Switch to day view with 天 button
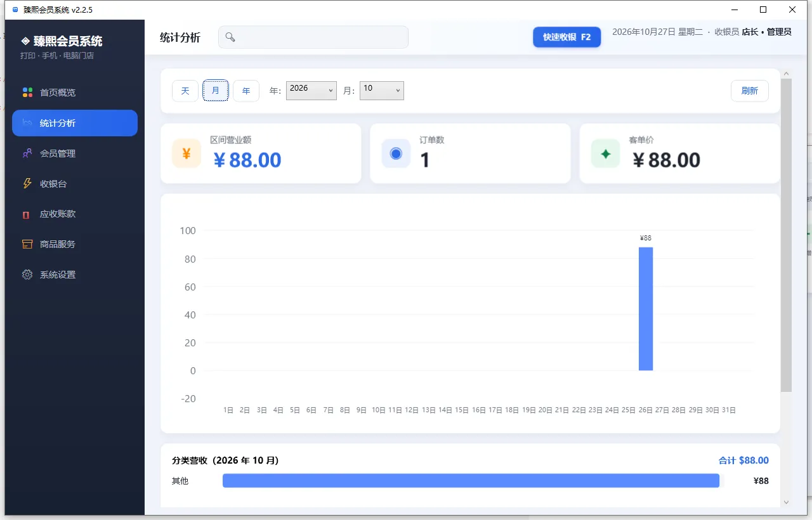This screenshot has height=520, width=812. [185, 91]
